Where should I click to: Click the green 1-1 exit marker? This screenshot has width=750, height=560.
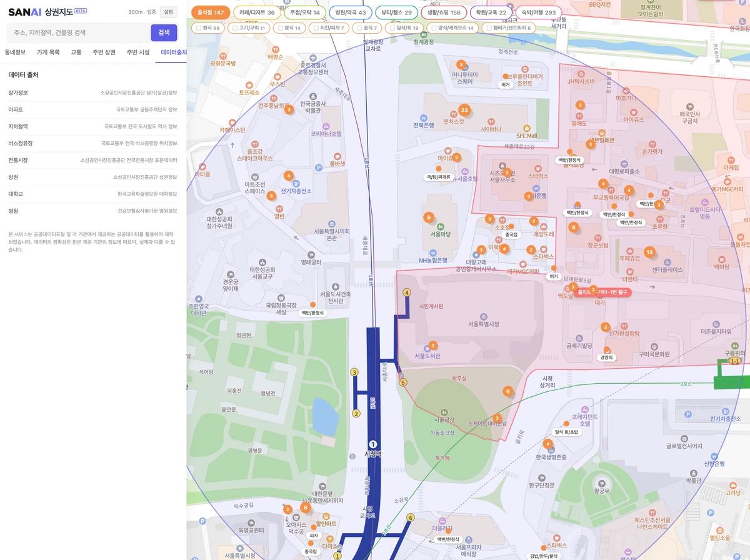pos(735,361)
